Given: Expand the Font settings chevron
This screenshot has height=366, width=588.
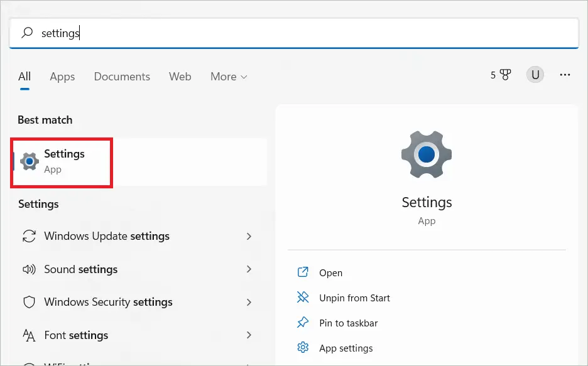Looking at the screenshot, I should [x=249, y=335].
